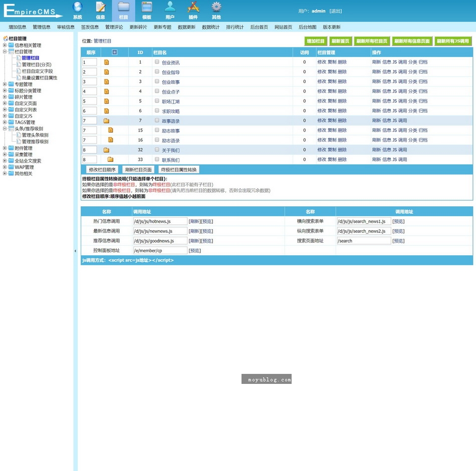Open 数据更新 in the submenu bar
This screenshot has height=471, width=476.
point(187,27)
